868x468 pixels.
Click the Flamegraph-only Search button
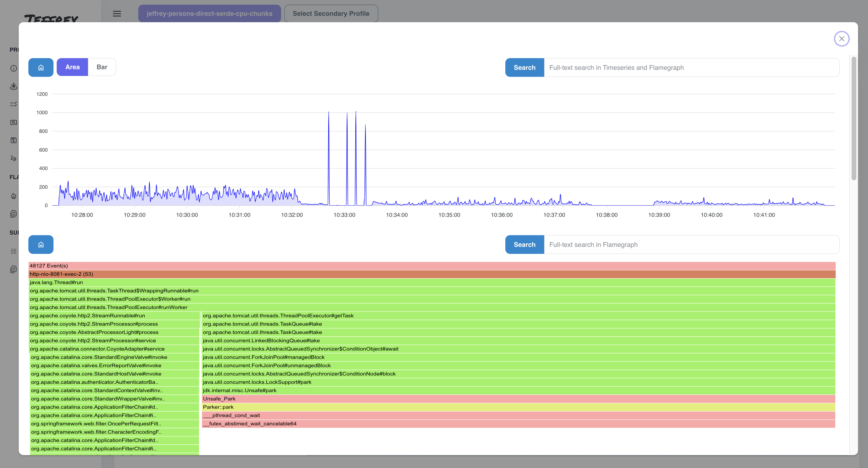click(x=524, y=244)
